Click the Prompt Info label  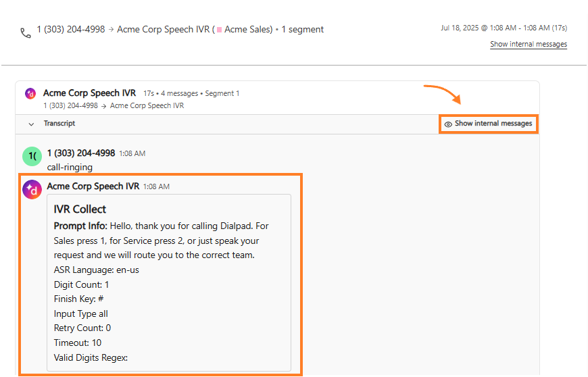(x=80, y=226)
